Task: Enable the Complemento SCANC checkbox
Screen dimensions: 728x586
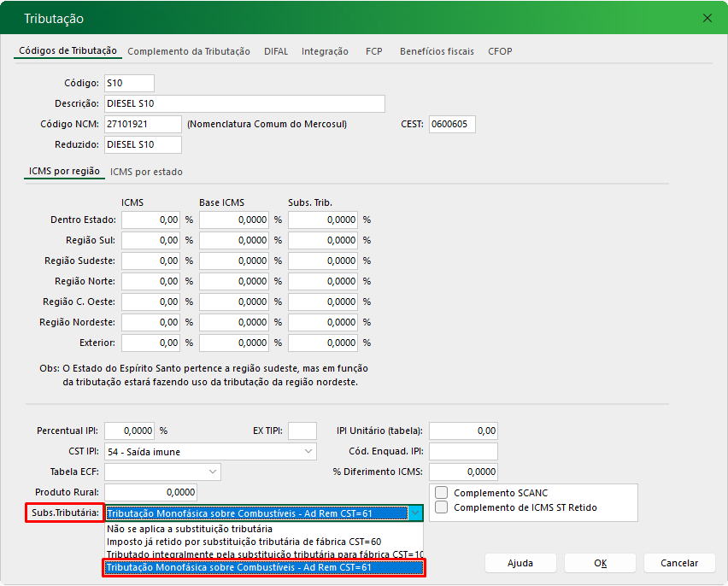Action: [441, 493]
